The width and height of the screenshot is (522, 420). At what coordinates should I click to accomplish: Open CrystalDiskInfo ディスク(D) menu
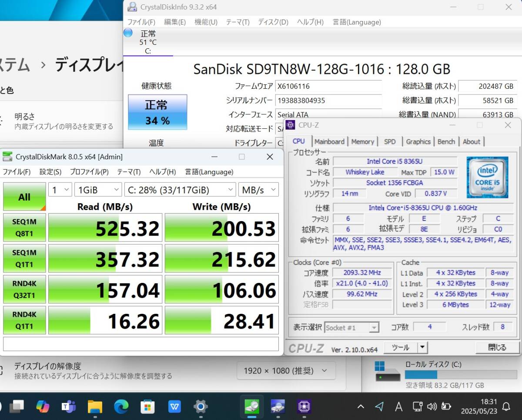(x=273, y=22)
